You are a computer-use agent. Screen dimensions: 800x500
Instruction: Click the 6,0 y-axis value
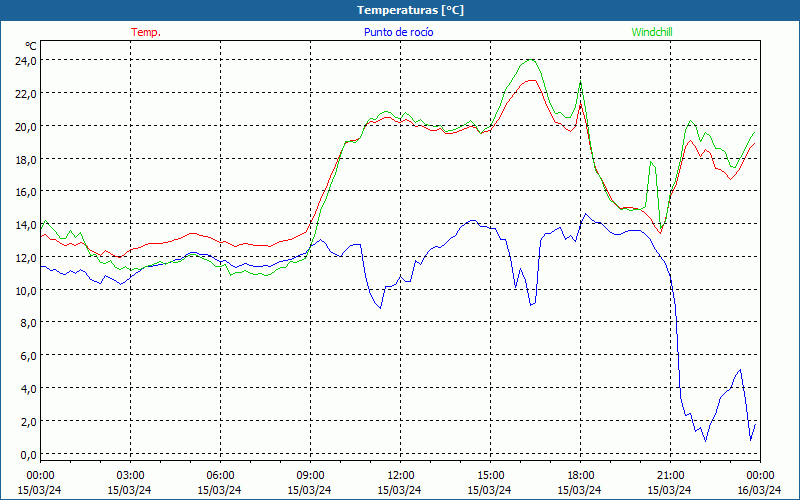[29, 356]
